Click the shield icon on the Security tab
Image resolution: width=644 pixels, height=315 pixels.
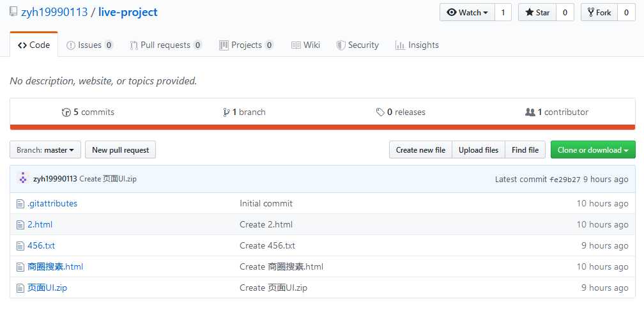click(x=341, y=45)
